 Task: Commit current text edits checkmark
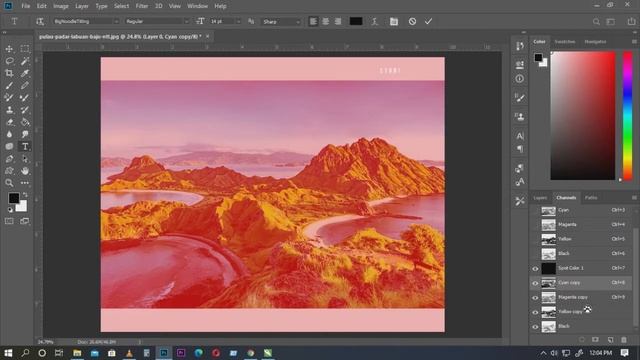click(x=428, y=21)
